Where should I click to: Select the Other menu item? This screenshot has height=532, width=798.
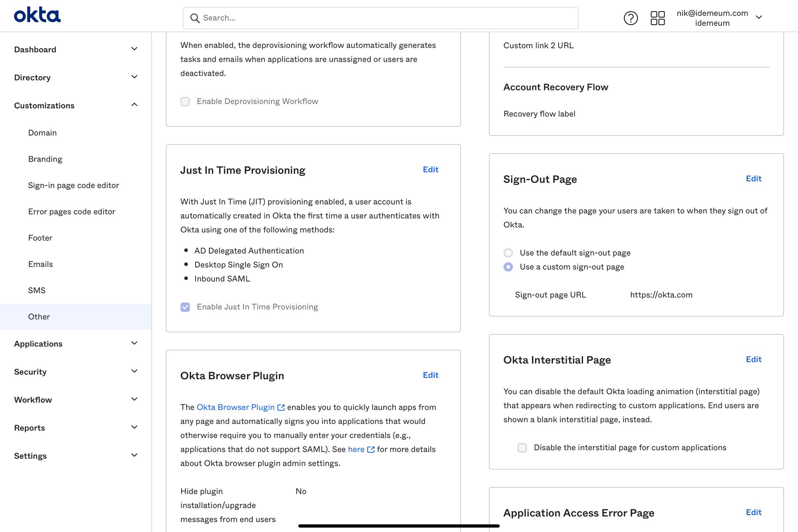pos(75,317)
